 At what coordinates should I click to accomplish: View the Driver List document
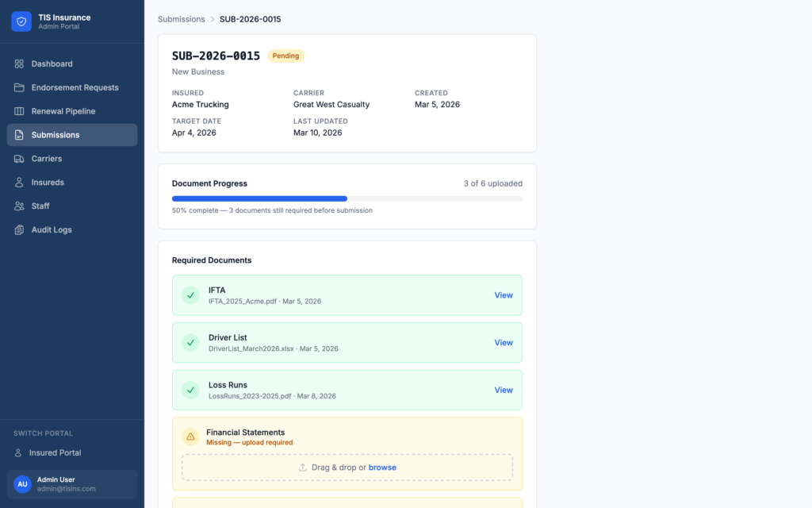point(504,343)
